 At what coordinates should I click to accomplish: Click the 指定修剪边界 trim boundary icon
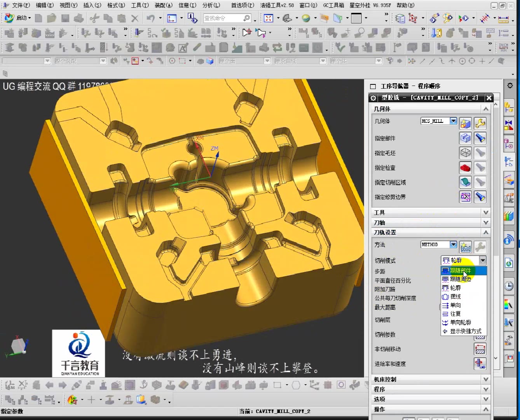[x=465, y=197]
